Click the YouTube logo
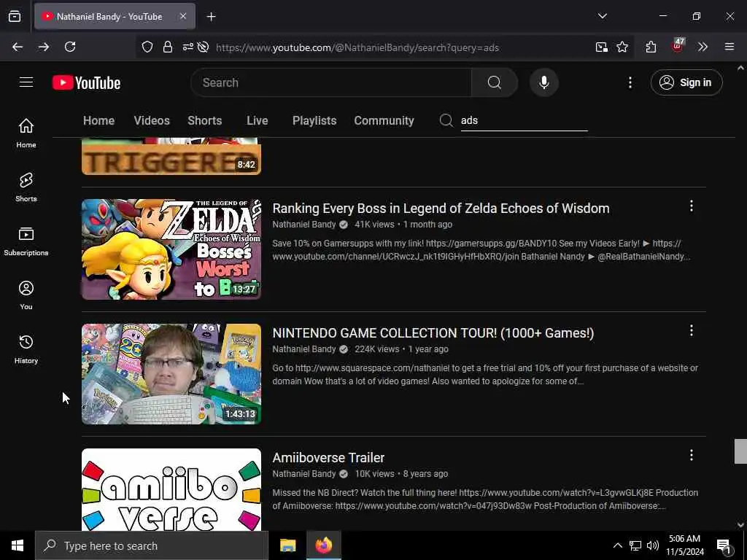 click(86, 82)
